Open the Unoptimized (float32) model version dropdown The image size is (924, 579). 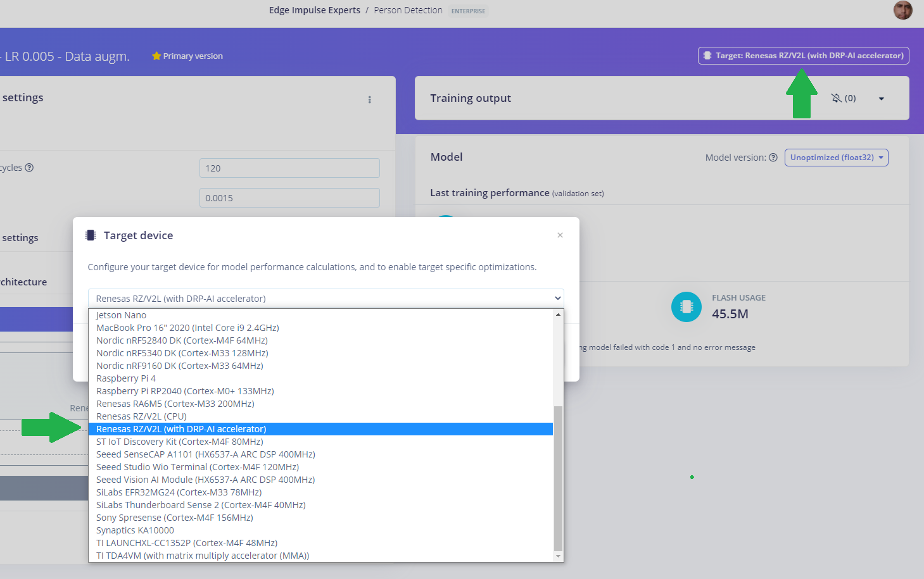coord(836,158)
